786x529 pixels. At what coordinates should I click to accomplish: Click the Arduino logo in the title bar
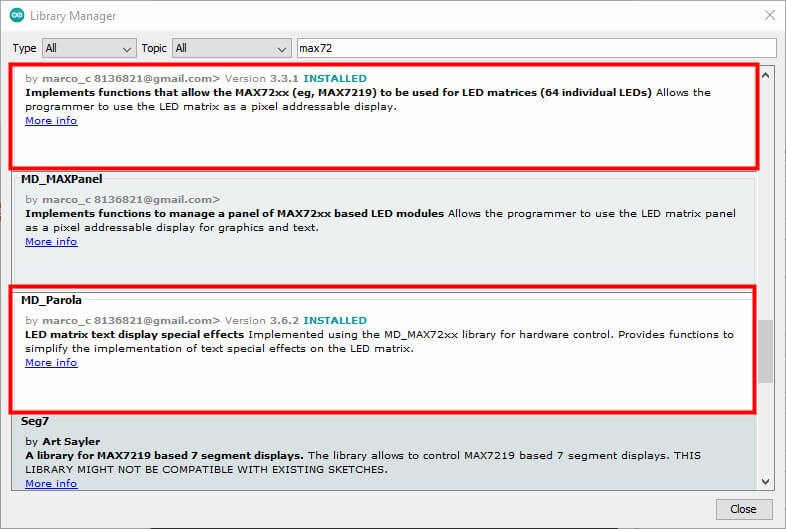point(17,16)
